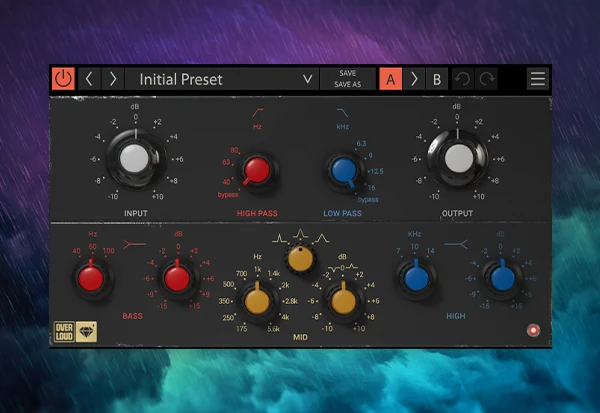This screenshot has width=600, height=413.
Task: Open the hamburger main menu
Action: pyautogui.click(x=538, y=78)
